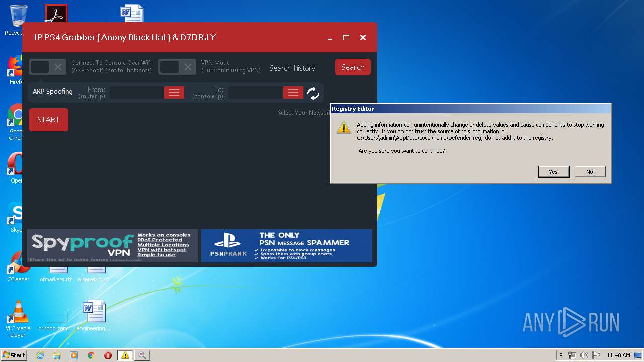Open the PSNPrank message spammer banner
644x362 pixels.
(x=287, y=246)
